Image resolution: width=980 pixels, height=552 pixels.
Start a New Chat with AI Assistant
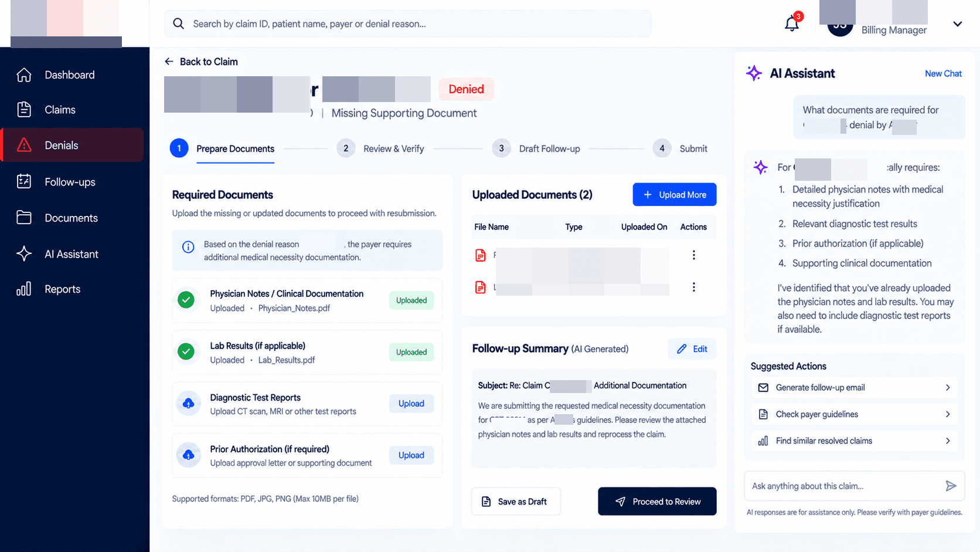coord(943,73)
